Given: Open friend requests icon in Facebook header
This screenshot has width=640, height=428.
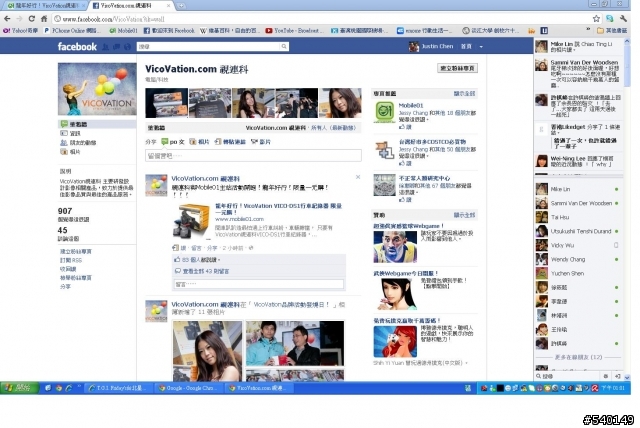Looking at the screenshot, I should pos(106,47).
